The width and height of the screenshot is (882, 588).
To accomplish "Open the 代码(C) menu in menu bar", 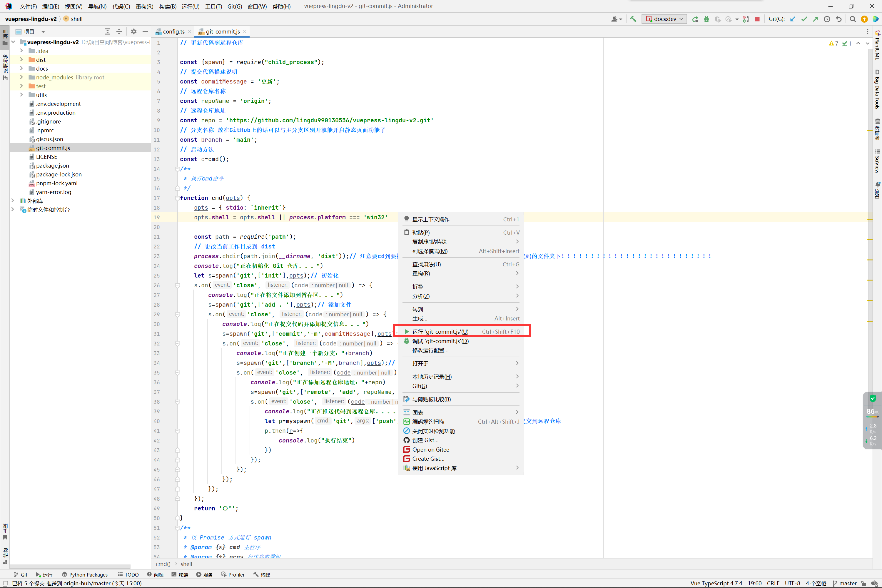I will point(121,6).
